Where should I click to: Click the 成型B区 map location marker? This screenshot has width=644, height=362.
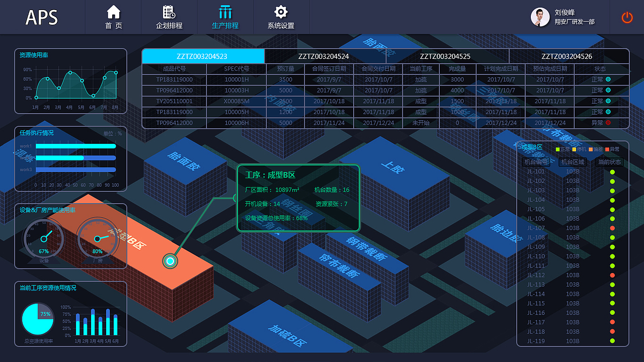171,261
